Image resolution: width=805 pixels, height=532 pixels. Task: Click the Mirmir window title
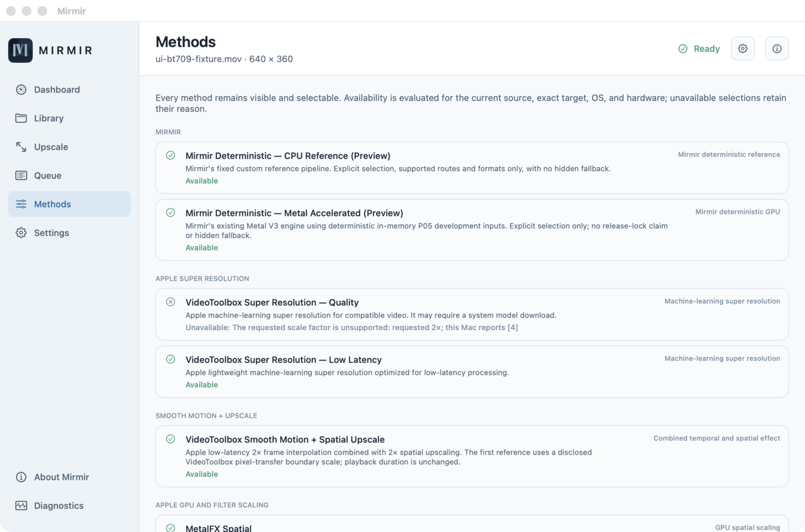point(71,11)
